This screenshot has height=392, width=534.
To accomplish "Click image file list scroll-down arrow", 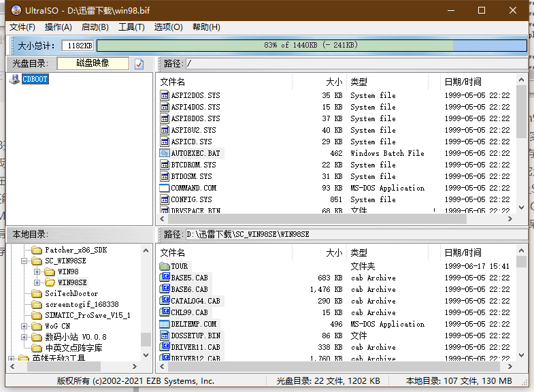I will click(x=521, y=207).
